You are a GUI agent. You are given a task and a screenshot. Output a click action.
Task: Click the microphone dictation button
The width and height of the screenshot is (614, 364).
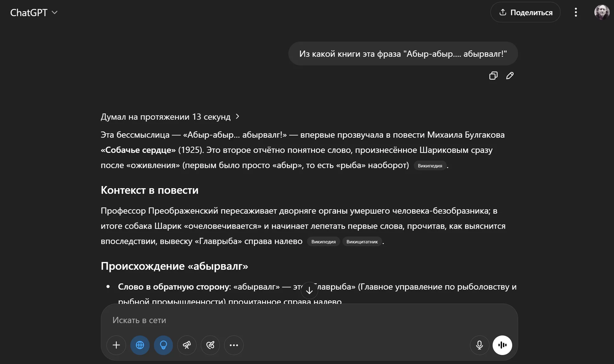[480, 345]
